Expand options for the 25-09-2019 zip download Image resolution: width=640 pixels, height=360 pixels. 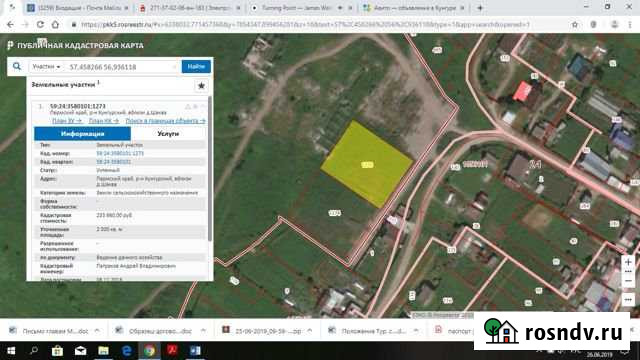point(310,331)
